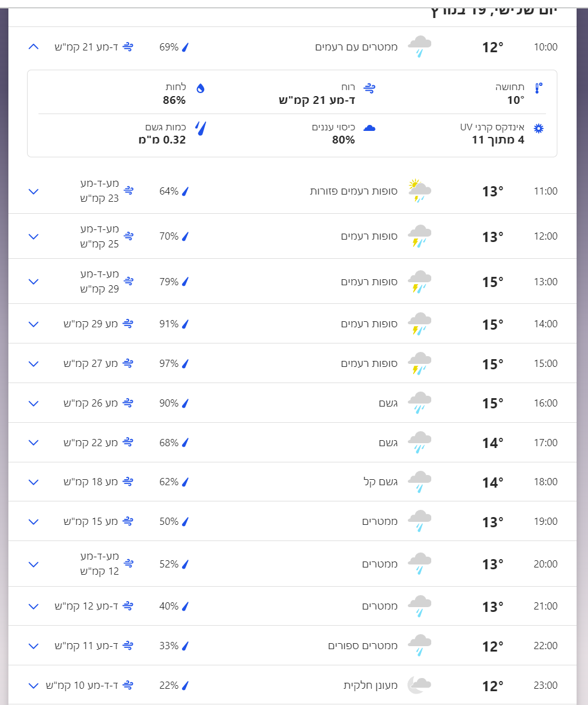Screen dimensions: 588x705
Task: Click the 23:00 partly cloudy moon icon
Action: [419, 685]
